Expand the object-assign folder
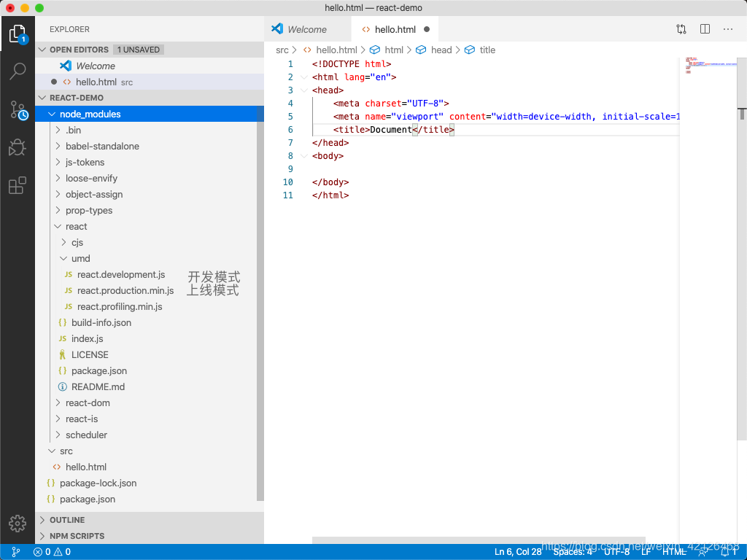 coord(58,194)
